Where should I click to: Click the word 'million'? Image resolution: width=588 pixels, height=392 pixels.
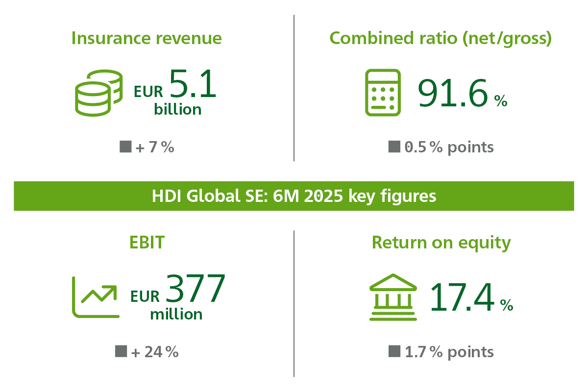(x=176, y=314)
